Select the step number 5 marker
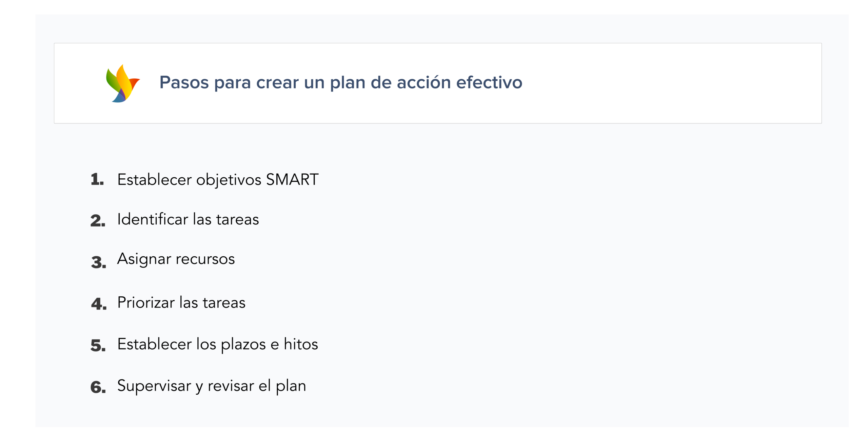Screen dimensions: 868x434 coord(98,345)
